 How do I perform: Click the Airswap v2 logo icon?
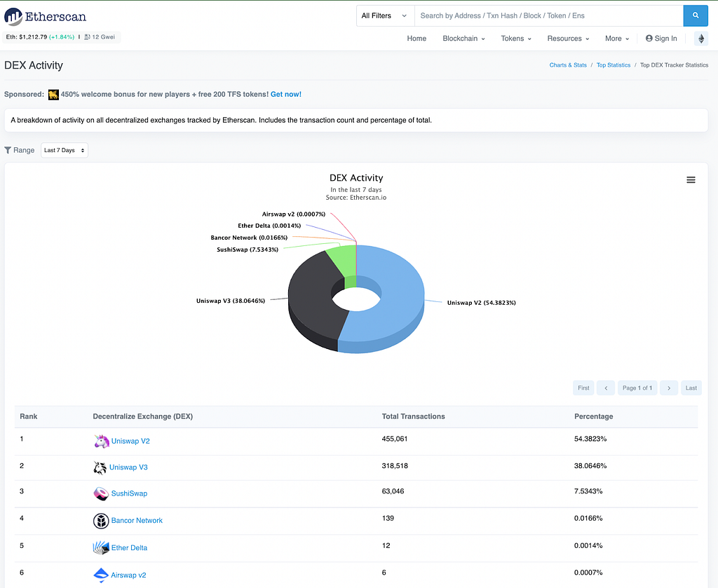[101, 575]
